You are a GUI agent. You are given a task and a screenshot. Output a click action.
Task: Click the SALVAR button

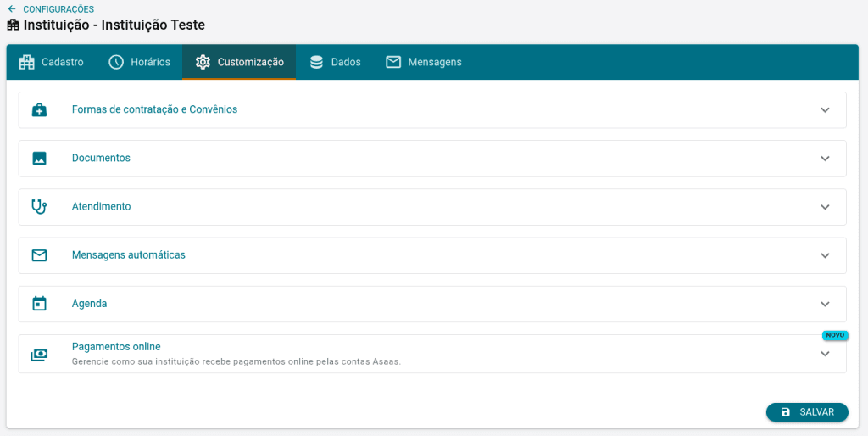[x=807, y=412]
